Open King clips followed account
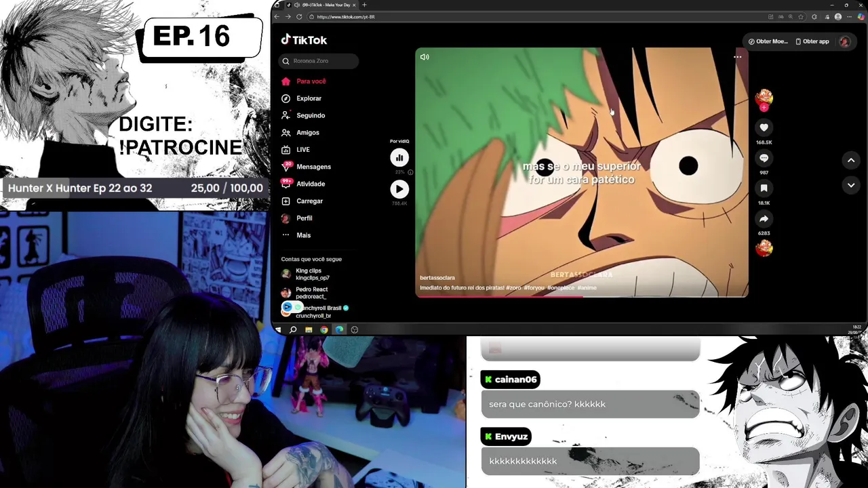 pyautogui.click(x=306, y=274)
